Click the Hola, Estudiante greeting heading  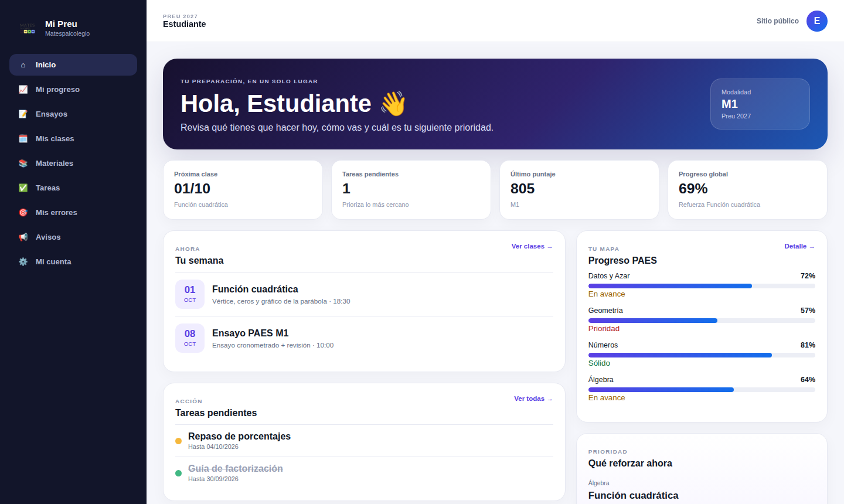293,104
